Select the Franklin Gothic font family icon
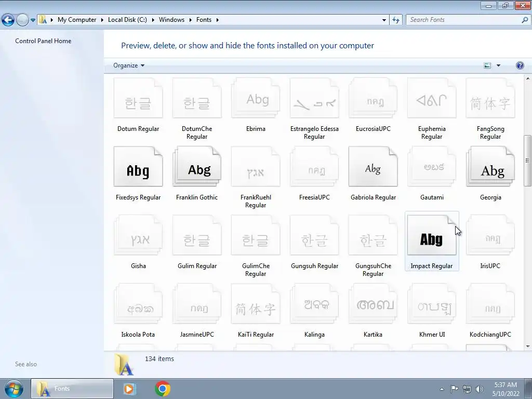Viewport: 532px width, 399px height. point(197,167)
